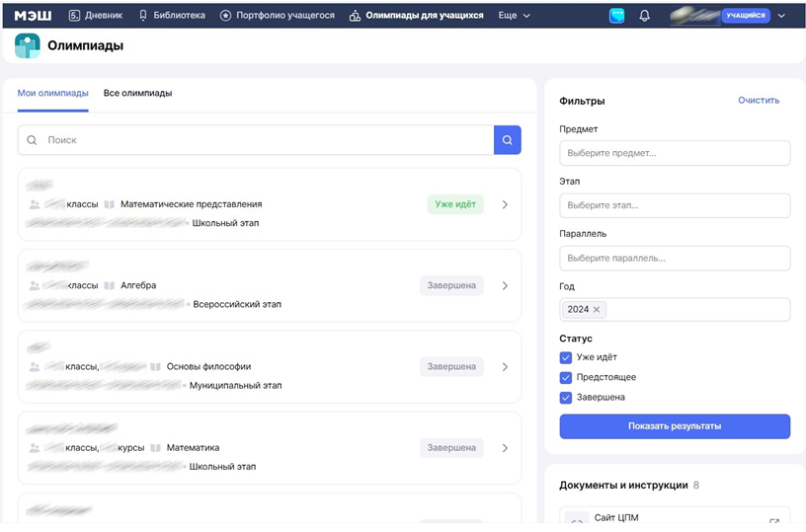Toggle the Завершена status checkbox
Image resolution: width=806 pixels, height=532 pixels.
click(566, 398)
